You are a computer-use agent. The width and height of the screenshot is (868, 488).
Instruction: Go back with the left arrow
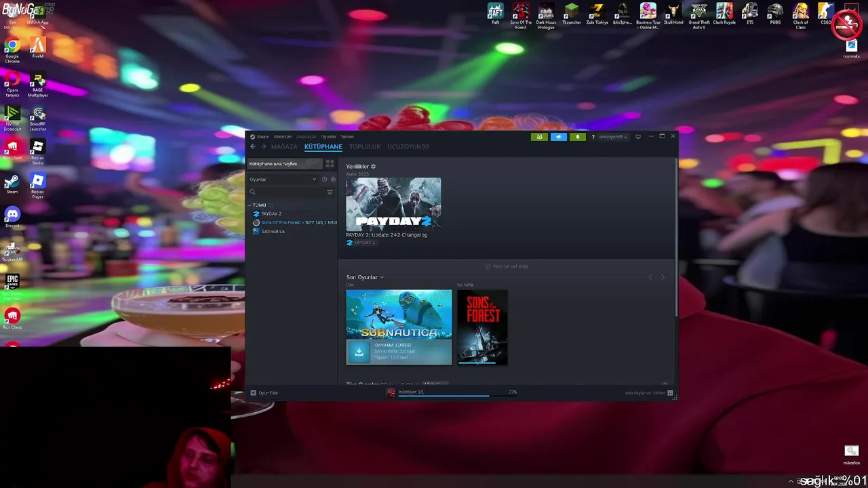[x=253, y=146]
